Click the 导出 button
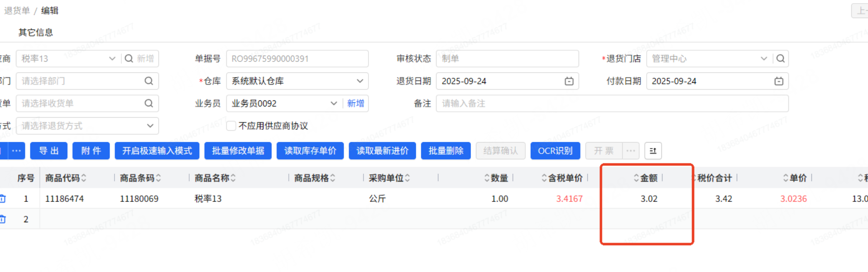This screenshot has height=272, width=868. pyautogui.click(x=49, y=151)
